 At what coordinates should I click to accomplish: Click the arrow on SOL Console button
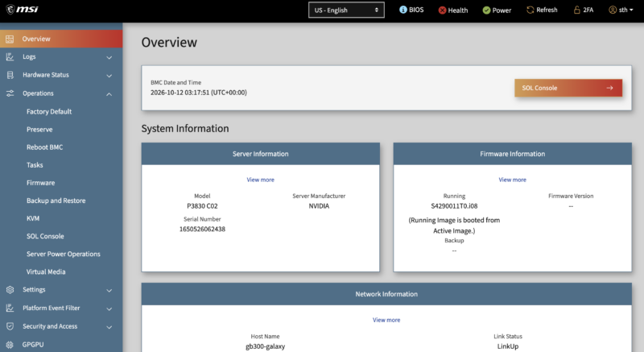tap(609, 88)
